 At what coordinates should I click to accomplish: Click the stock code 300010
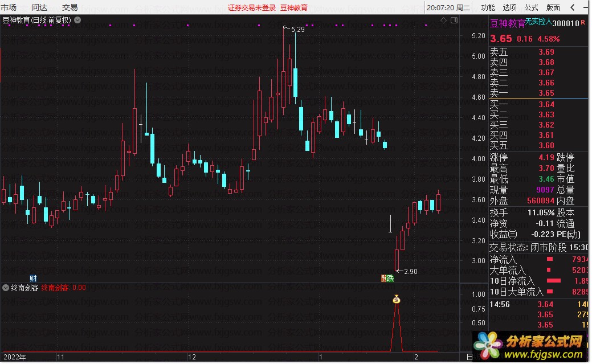pos(566,23)
